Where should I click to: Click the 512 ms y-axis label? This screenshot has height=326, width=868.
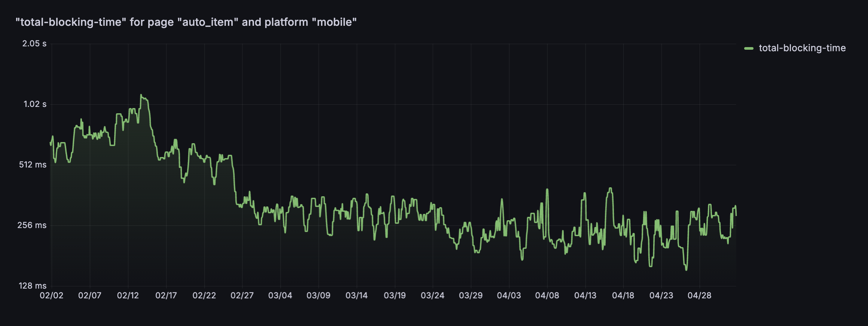(33, 165)
